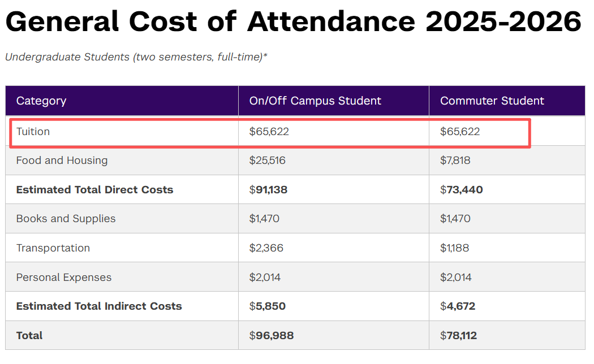Viewport: 594px width, 364px height.
Task: Click the $73,440 commuter direct costs value
Action: point(461,190)
